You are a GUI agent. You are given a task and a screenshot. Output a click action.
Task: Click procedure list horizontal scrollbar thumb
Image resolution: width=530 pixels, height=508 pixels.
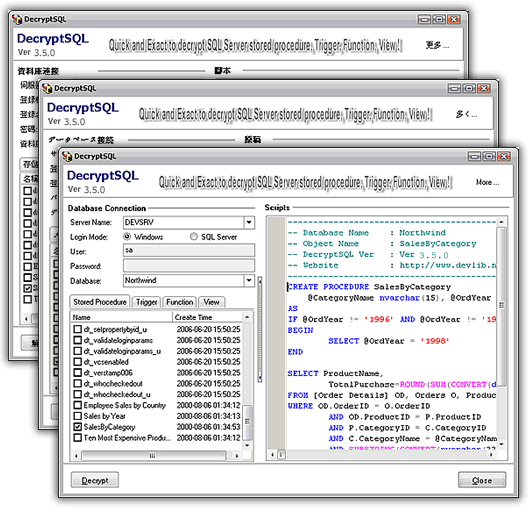[153, 456]
